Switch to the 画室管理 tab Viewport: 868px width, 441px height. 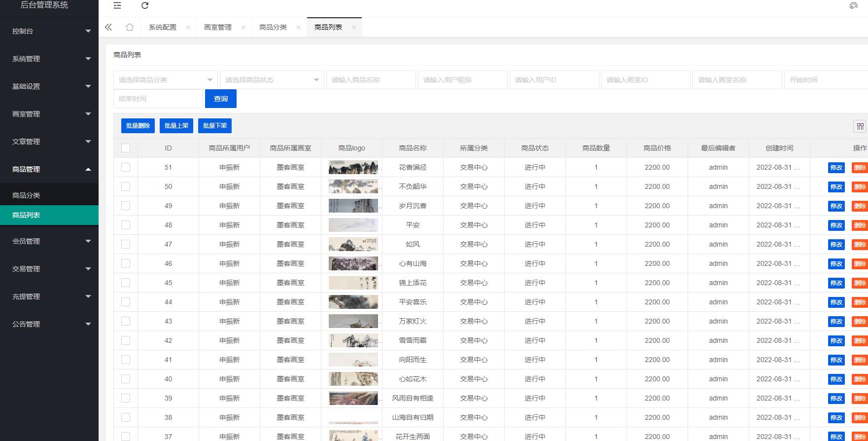[x=218, y=27]
